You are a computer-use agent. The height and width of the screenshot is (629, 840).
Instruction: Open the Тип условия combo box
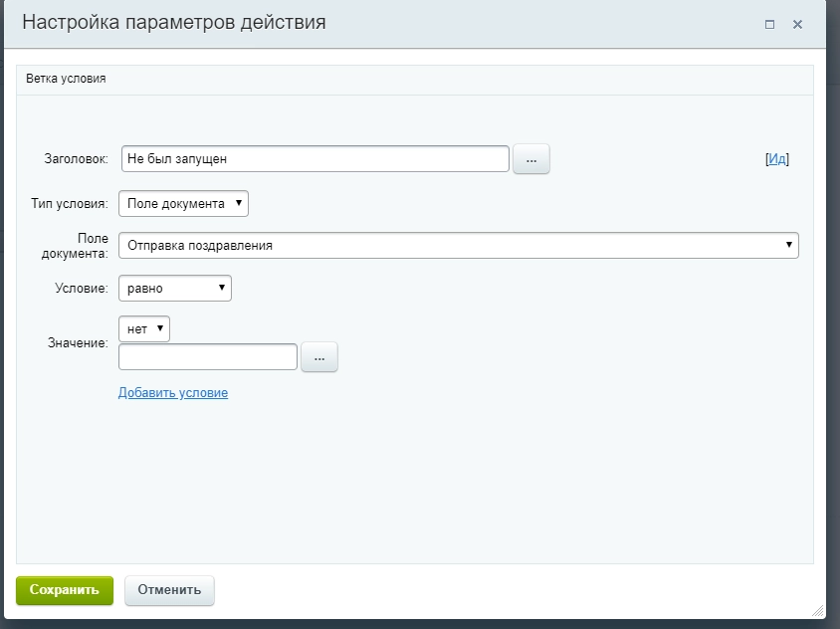point(184,204)
